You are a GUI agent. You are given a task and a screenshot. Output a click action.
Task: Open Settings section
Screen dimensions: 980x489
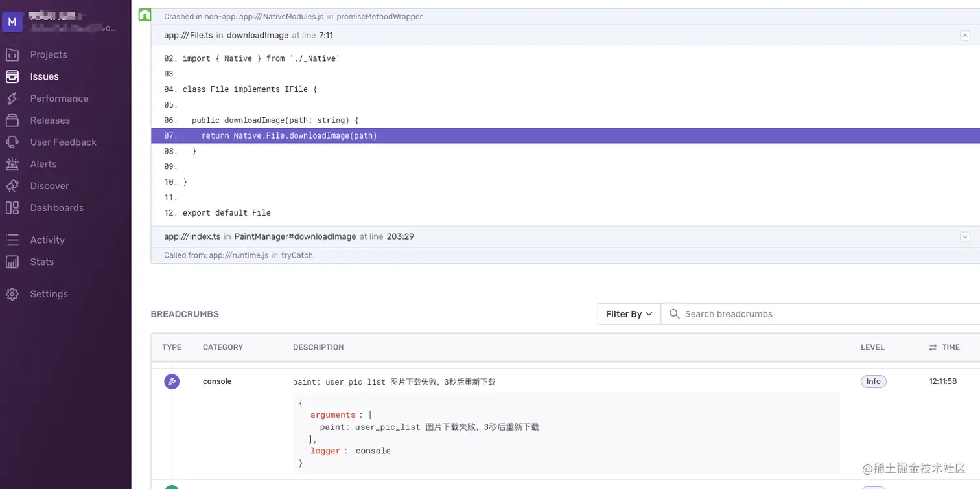pyautogui.click(x=49, y=294)
